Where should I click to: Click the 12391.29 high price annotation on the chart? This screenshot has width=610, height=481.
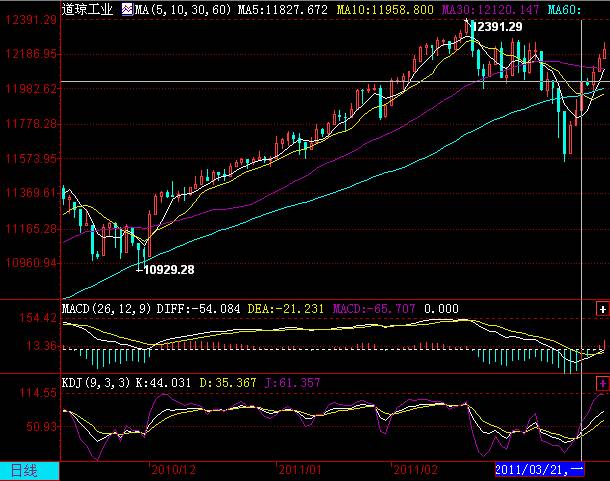[498, 26]
